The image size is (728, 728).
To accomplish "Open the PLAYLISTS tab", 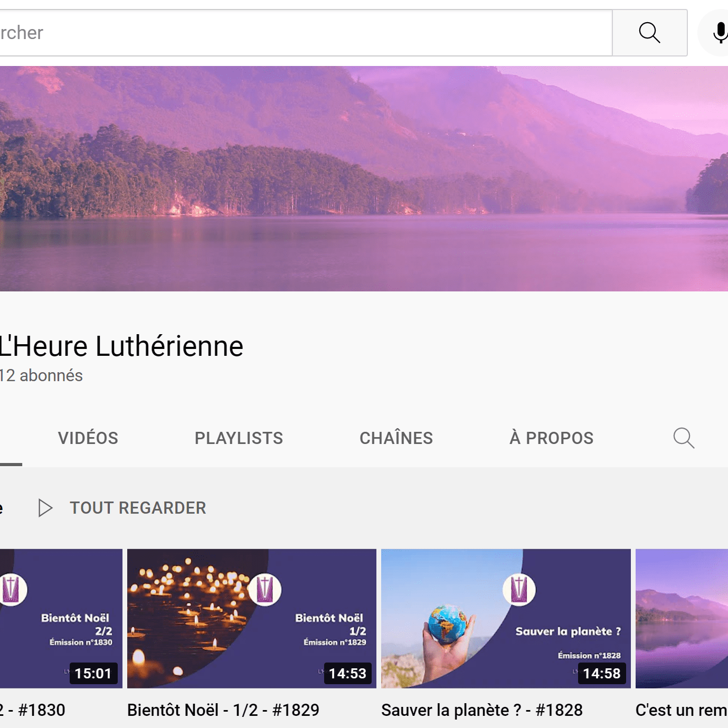I will [x=239, y=438].
